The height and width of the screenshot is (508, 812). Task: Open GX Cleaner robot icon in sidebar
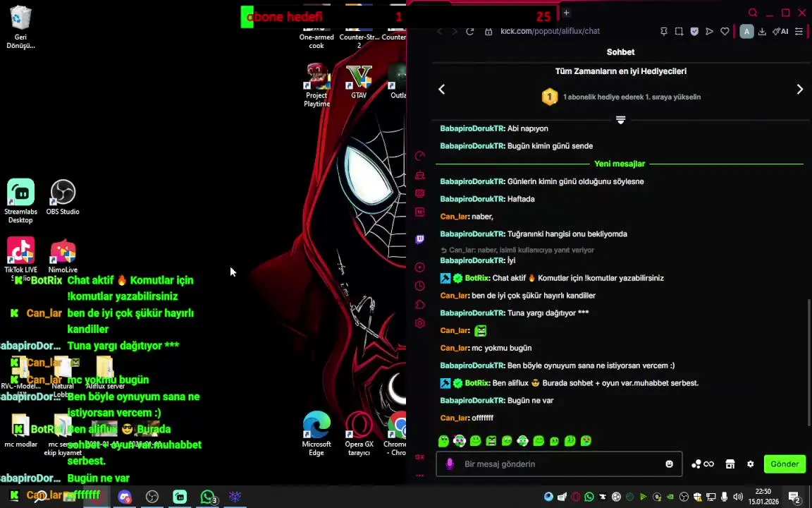click(x=420, y=175)
